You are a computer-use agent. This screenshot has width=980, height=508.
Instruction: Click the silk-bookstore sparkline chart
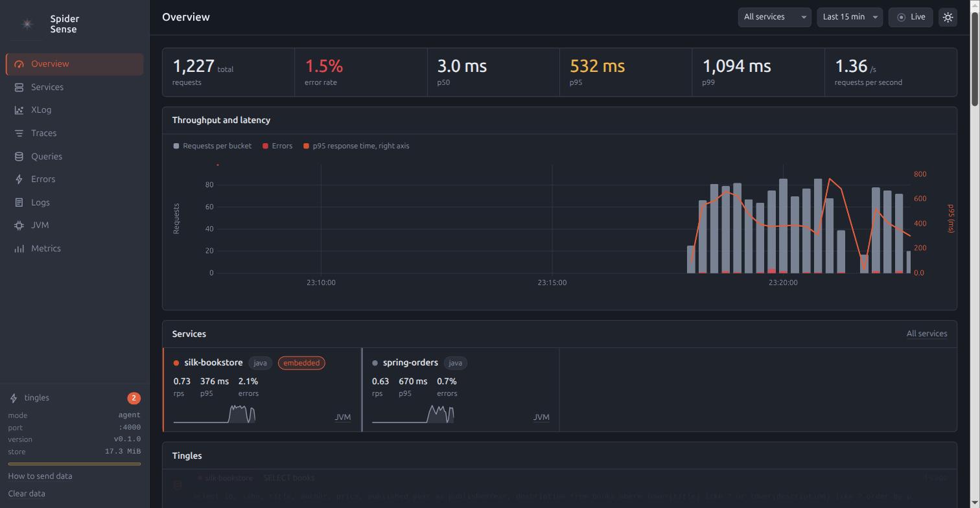(x=215, y=414)
